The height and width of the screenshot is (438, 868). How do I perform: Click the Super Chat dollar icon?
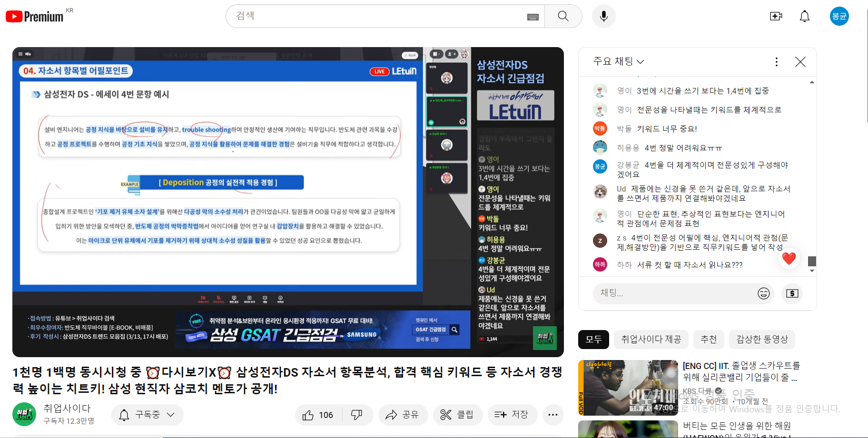point(792,293)
